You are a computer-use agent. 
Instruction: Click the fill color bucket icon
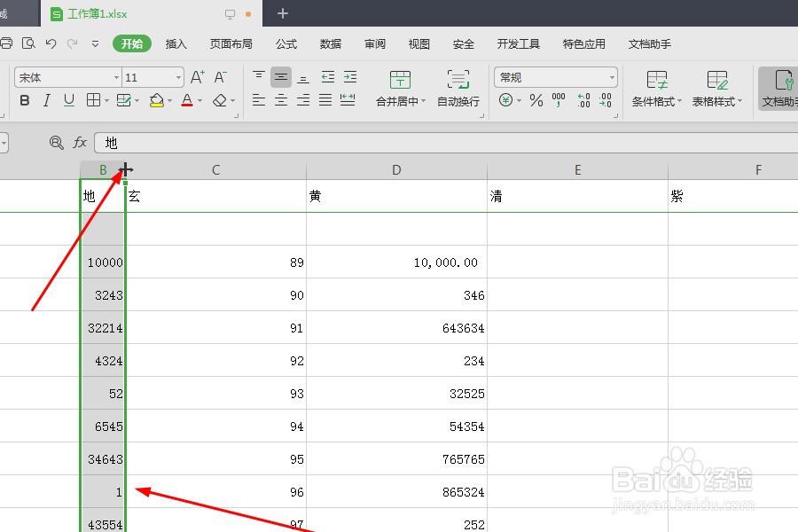coord(157,100)
